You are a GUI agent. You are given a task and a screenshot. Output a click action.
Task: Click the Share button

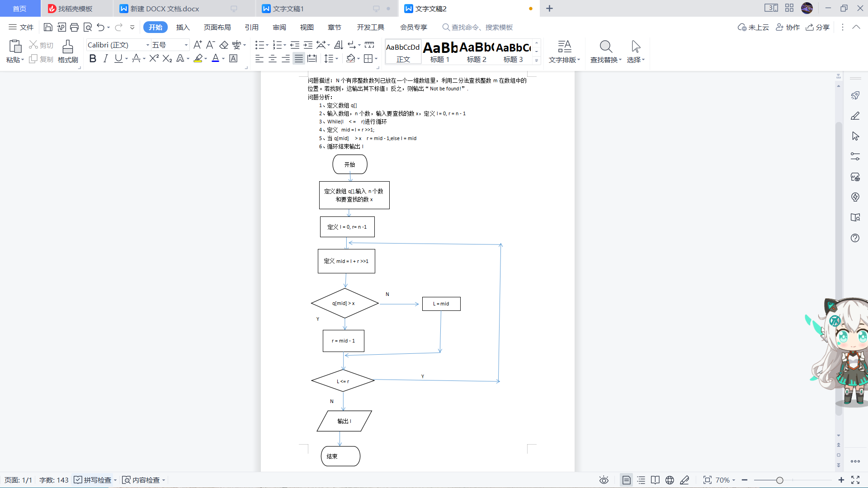(818, 27)
